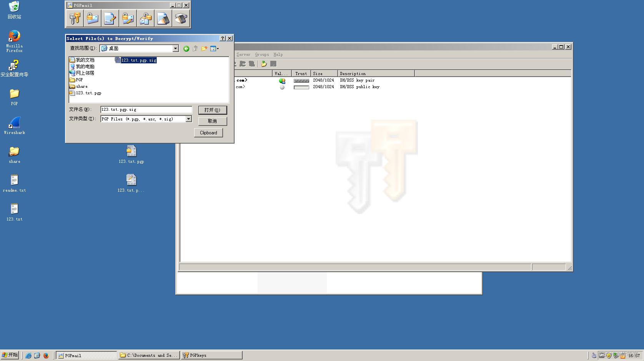The image size is (644, 361).
Task: Click the Clipboard button
Action: pos(208,133)
